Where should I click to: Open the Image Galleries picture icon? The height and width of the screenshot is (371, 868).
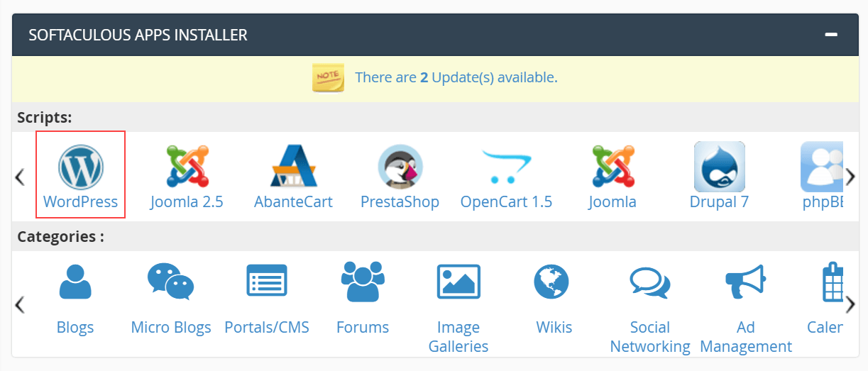tap(458, 281)
